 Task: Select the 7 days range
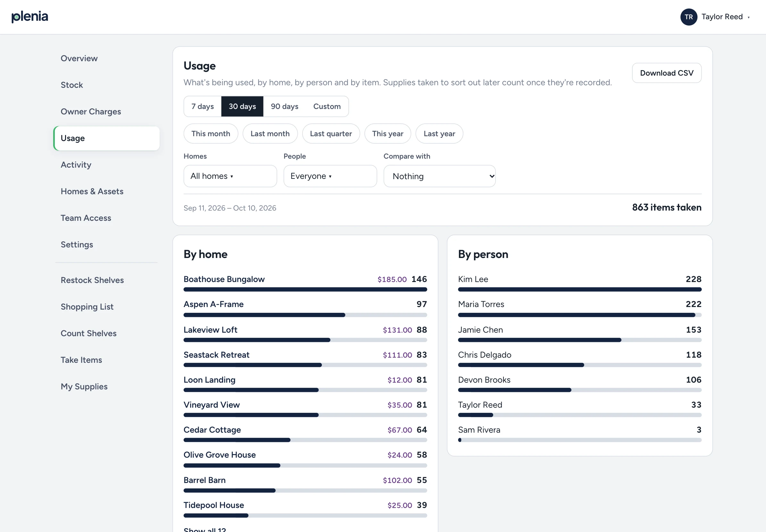pos(203,106)
